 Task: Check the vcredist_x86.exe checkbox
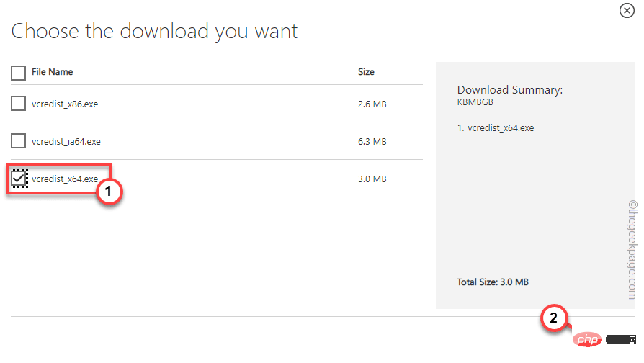(18, 104)
